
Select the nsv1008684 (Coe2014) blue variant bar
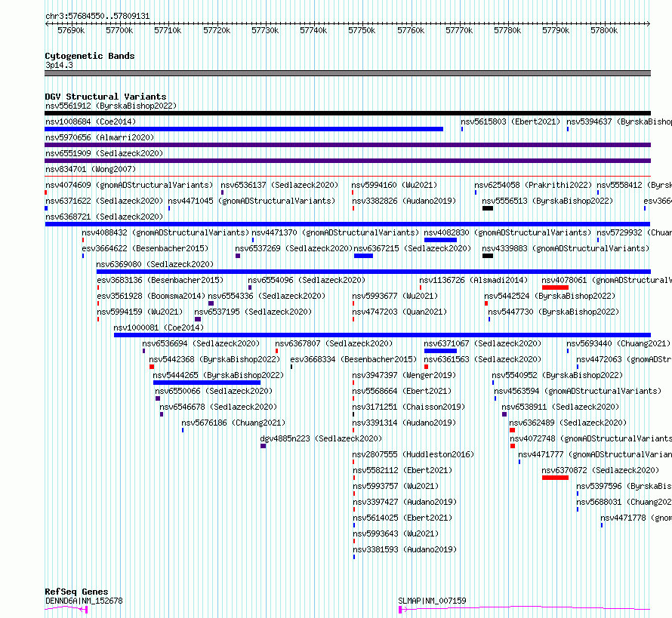click(244, 129)
